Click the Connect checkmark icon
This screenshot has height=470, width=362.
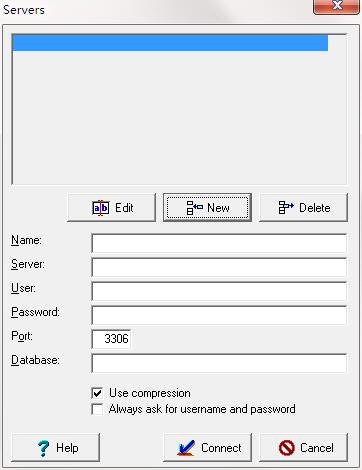click(186, 448)
